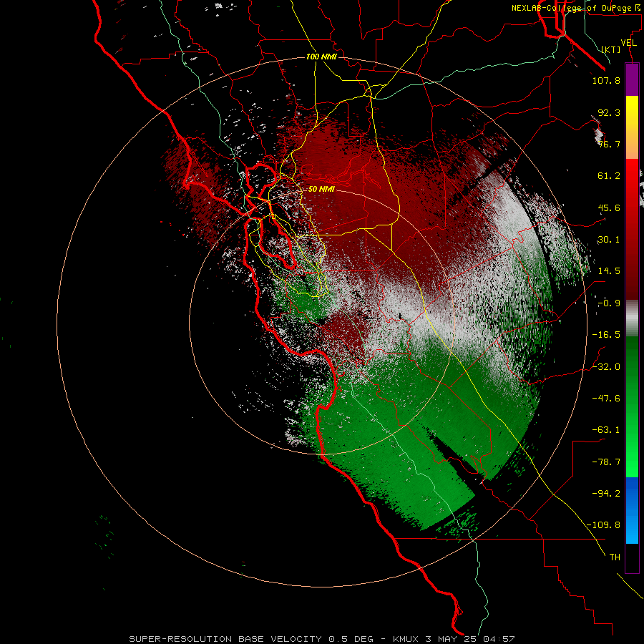Click the NEXLAB-College of DuPage label
The image size is (644, 644).
tap(577, 8)
